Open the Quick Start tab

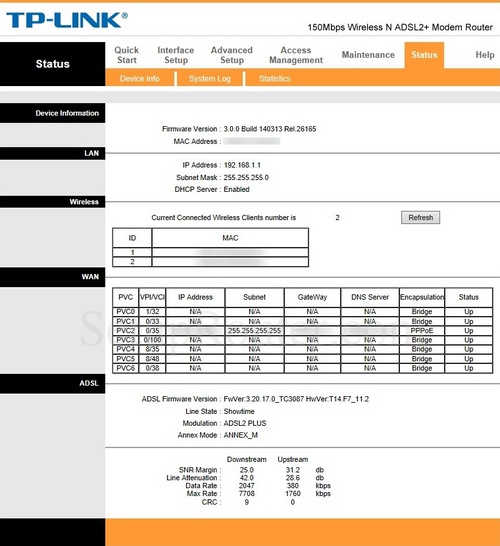tap(127, 55)
